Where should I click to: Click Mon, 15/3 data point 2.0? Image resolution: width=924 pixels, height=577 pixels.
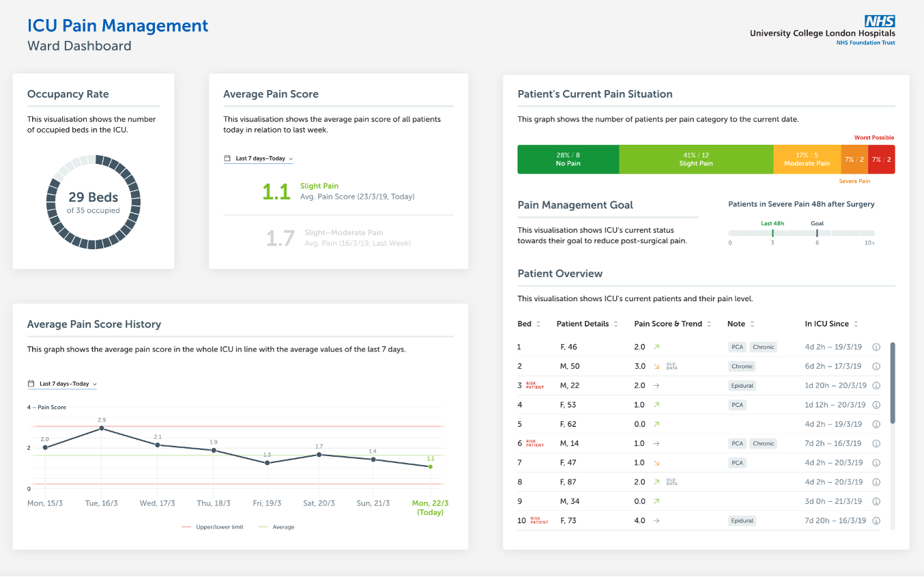tap(46, 447)
